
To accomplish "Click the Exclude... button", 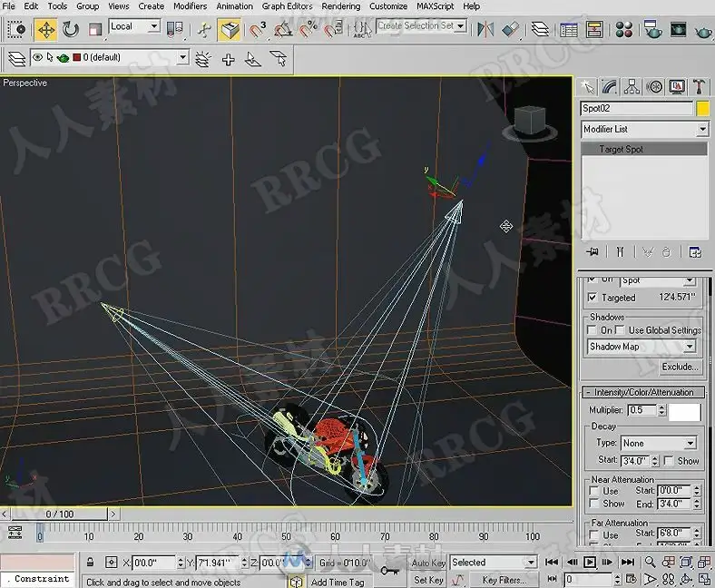I will pyautogui.click(x=680, y=367).
